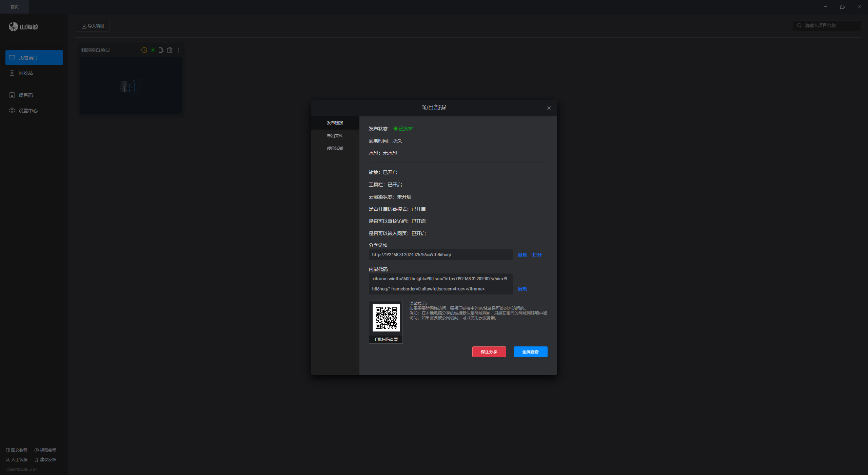Screen dimensions: 868x475
Task: Open 回收站 recycle bin in sidebar
Action: click(25, 73)
